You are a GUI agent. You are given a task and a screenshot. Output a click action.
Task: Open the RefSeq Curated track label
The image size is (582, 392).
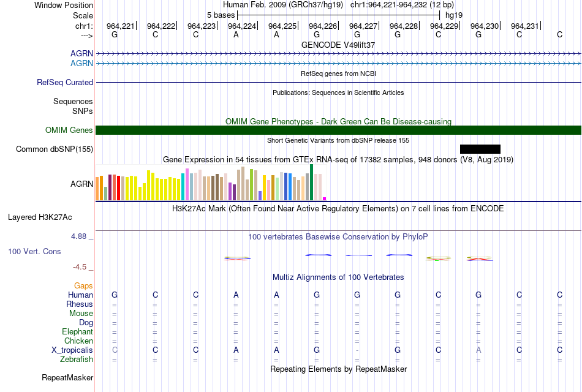[x=65, y=83]
